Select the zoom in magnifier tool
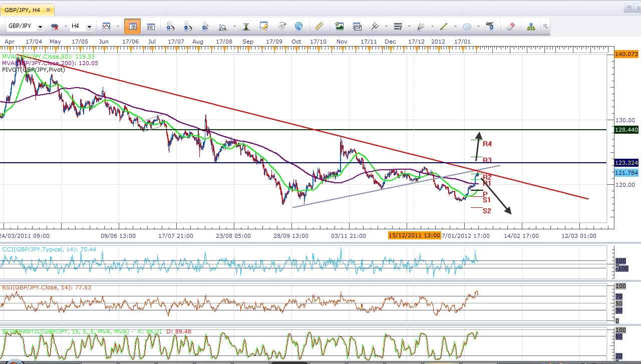641x364 pixels. coord(170,27)
